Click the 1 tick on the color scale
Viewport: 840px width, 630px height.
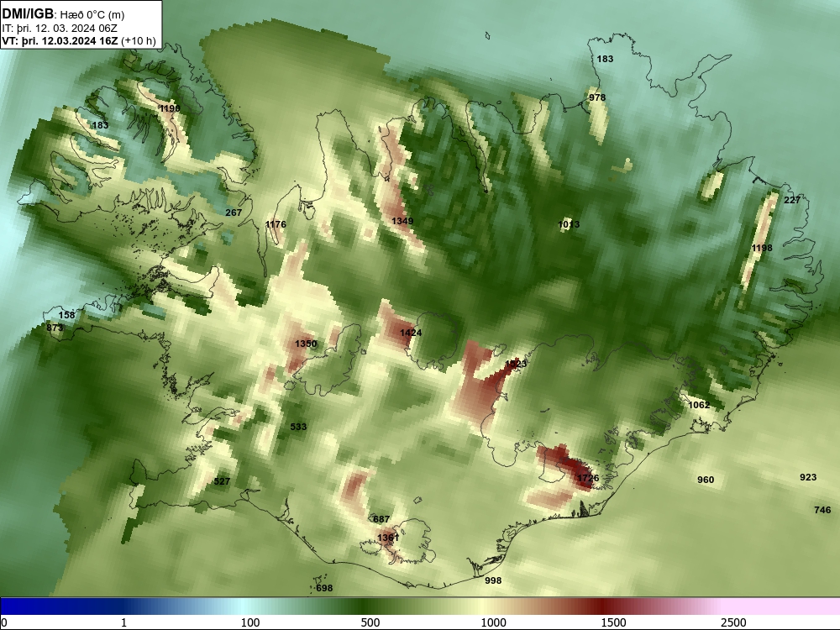click(x=123, y=622)
